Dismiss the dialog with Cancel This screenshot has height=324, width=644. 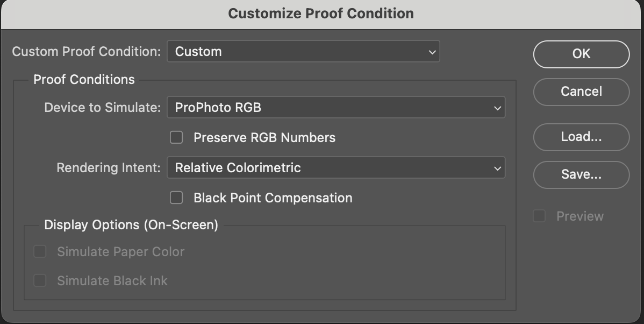(581, 91)
